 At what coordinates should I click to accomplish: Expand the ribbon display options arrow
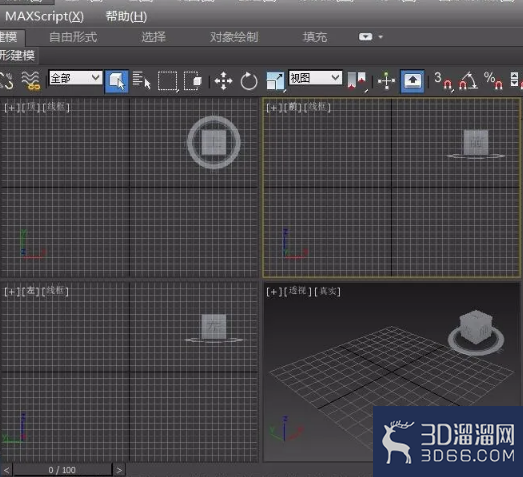click(381, 37)
